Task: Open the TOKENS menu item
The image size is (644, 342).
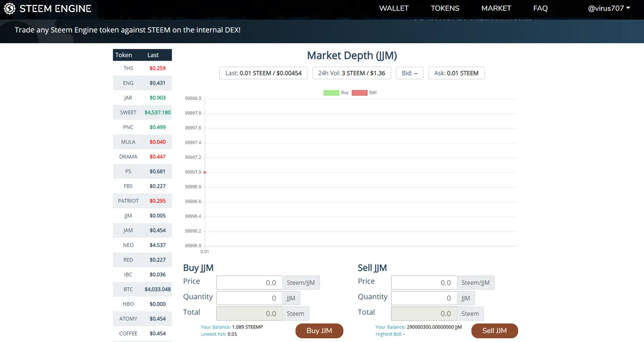Action: 445,9
